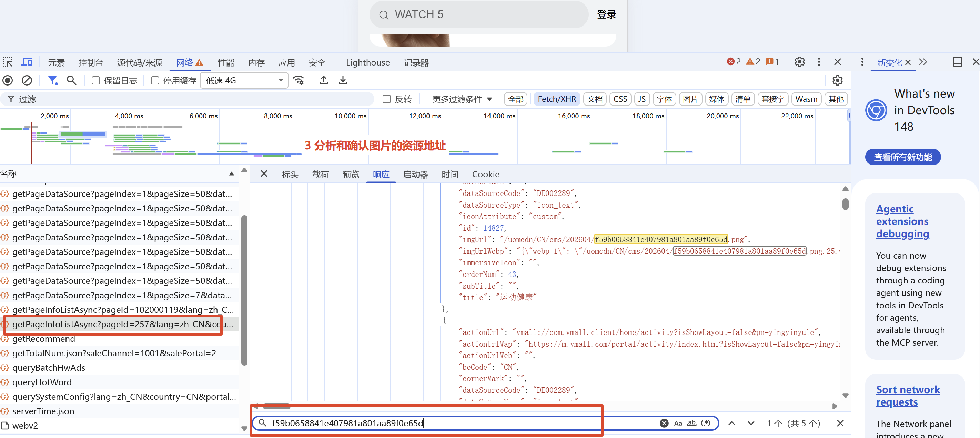Click the response horizontal scrollbar thumb
The height and width of the screenshot is (438, 980).
[x=276, y=406]
